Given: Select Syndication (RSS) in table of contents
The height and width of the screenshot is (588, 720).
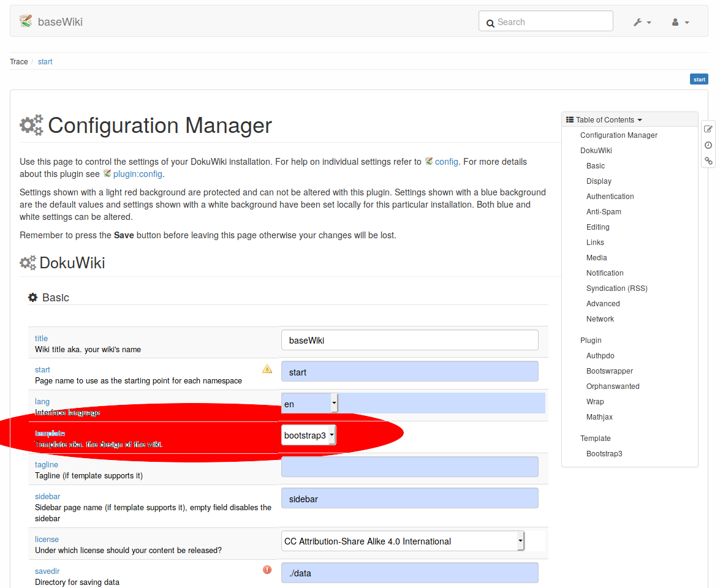Looking at the screenshot, I should point(616,288).
